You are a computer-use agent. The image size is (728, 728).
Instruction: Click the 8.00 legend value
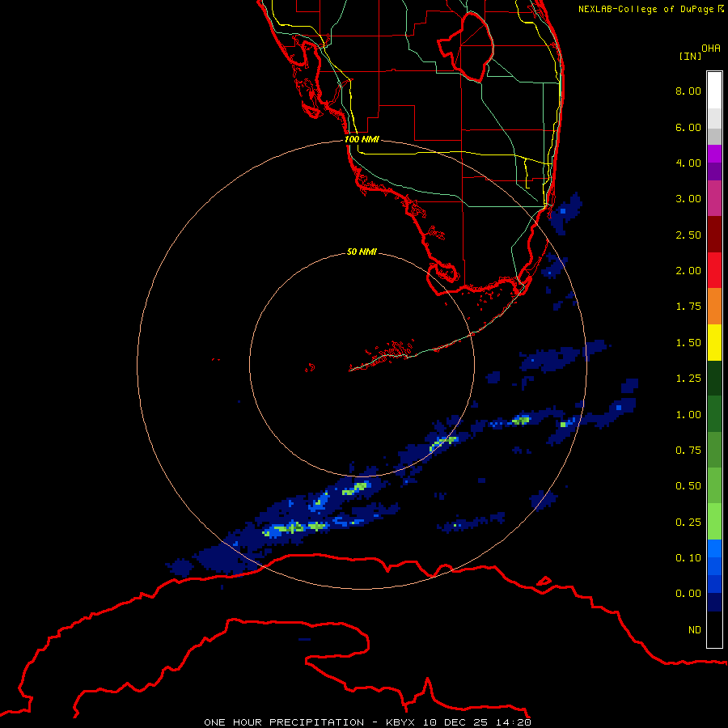pyautogui.click(x=688, y=91)
